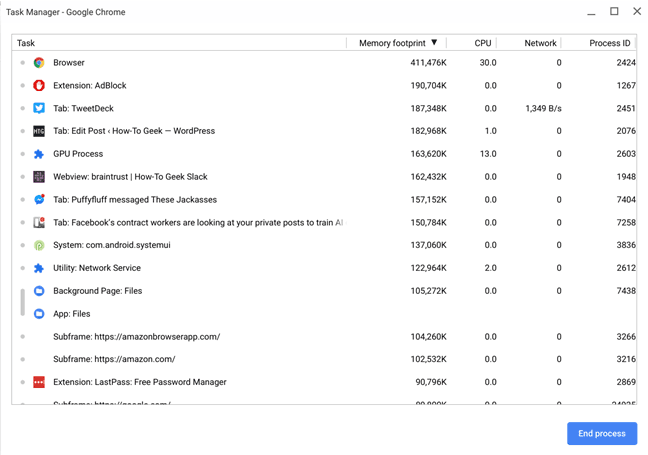This screenshot has width=648, height=455.
Task: Select Subframe: https://amazonbrowserapp.com/ task
Action: coord(136,337)
